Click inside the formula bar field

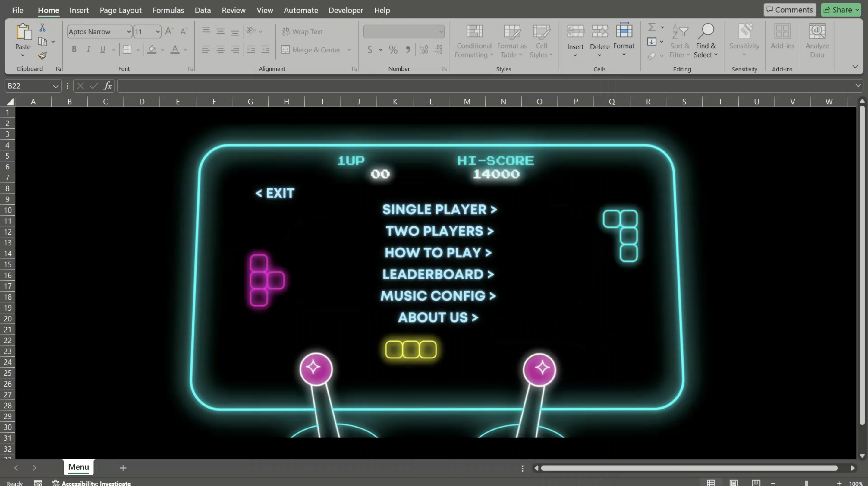472,86
